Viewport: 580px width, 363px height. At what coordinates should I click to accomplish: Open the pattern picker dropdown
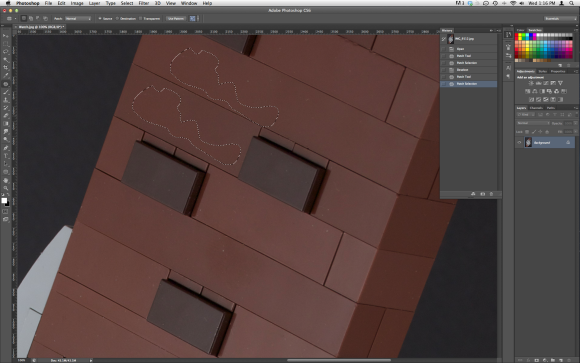tap(198, 19)
